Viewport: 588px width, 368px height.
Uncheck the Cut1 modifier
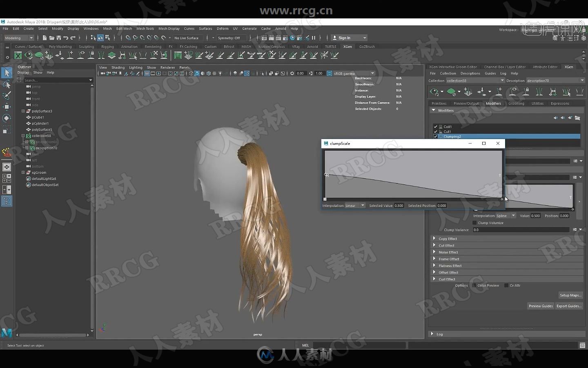436,132
